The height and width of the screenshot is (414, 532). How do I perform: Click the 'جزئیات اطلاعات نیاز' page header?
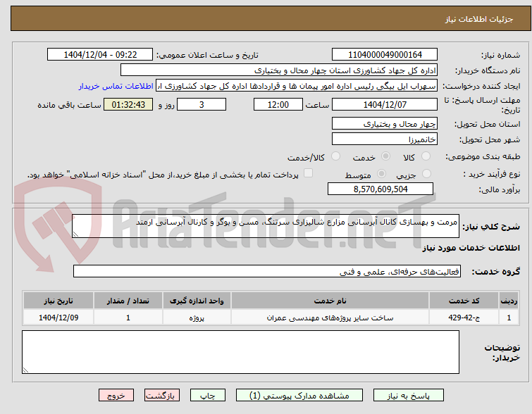(479, 19)
